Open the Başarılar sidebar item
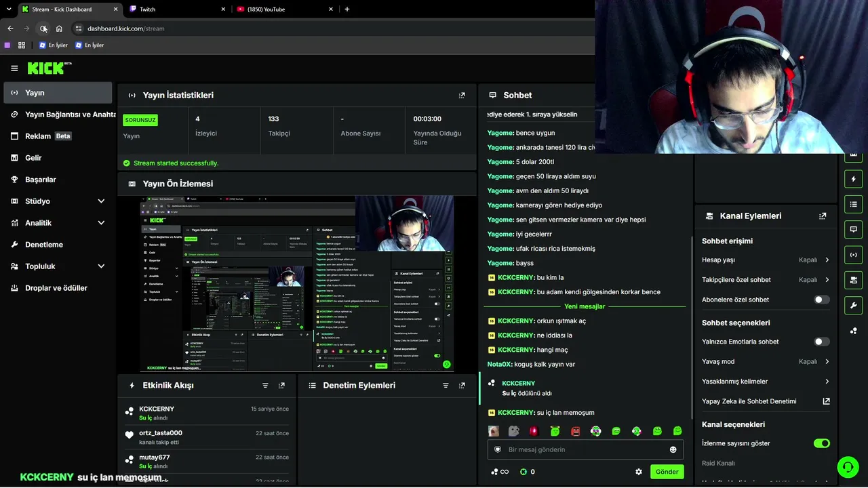Viewport: 868px width, 488px height. [x=58, y=180]
